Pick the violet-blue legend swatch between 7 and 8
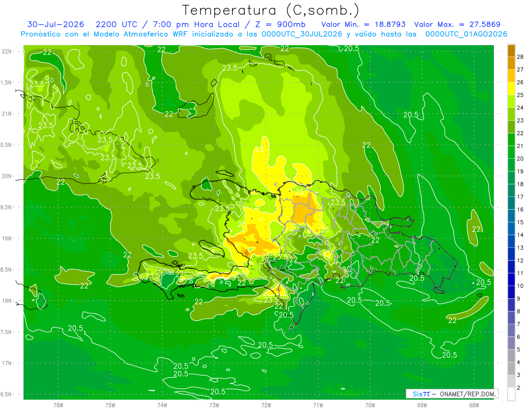 click(511, 317)
